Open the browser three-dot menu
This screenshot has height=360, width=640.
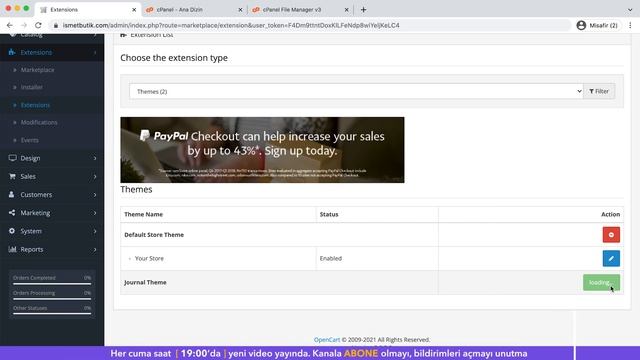630,25
